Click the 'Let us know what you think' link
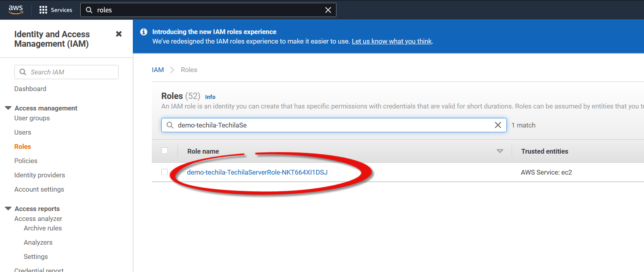 coord(391,41)
